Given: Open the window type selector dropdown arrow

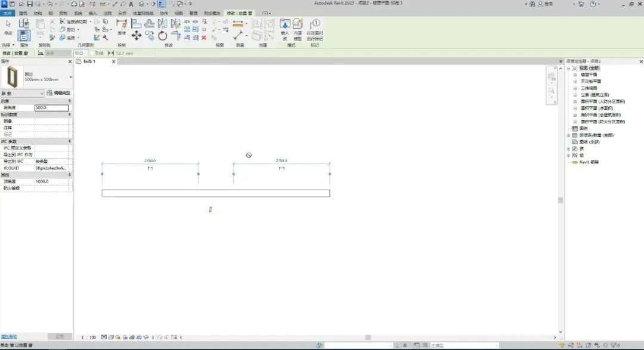Looking at the screenshot, I should point(70,78).
